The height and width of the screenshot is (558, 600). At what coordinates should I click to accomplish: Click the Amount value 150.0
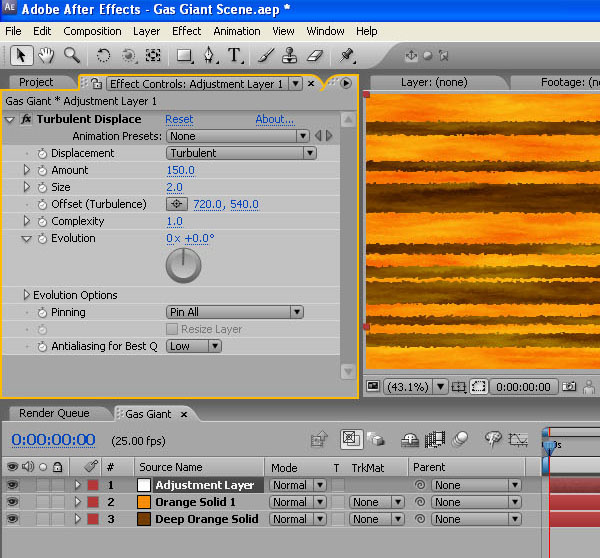pyautogui.click(x=180, y=170)
